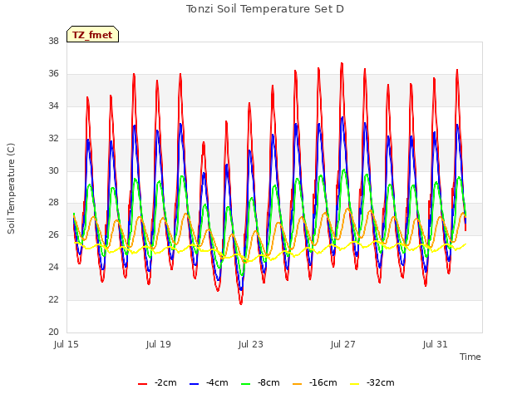Image resolution: width=532 pixels, height=399 pixels.
Task: Click the -2cm legend label
Action: [165, 382]
